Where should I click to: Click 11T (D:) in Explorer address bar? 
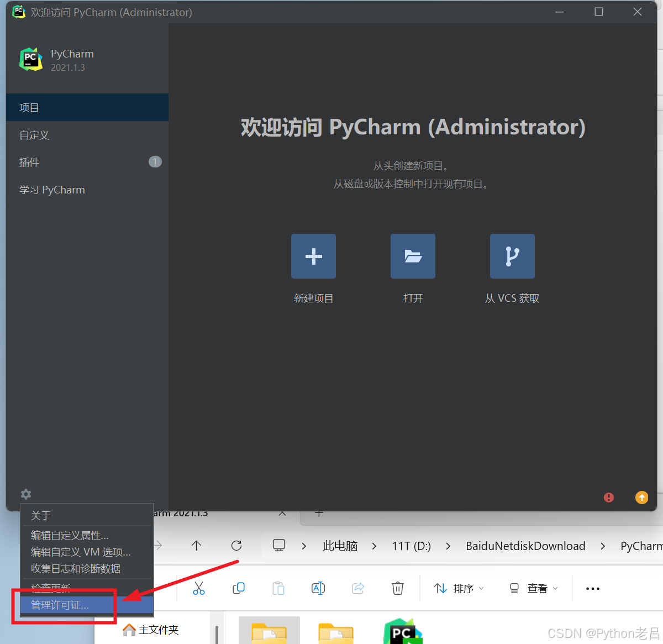click(x=412, y=546)
